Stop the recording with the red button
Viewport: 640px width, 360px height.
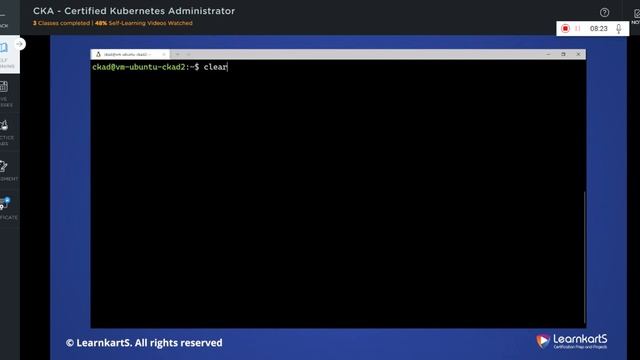tap(565, 29)
